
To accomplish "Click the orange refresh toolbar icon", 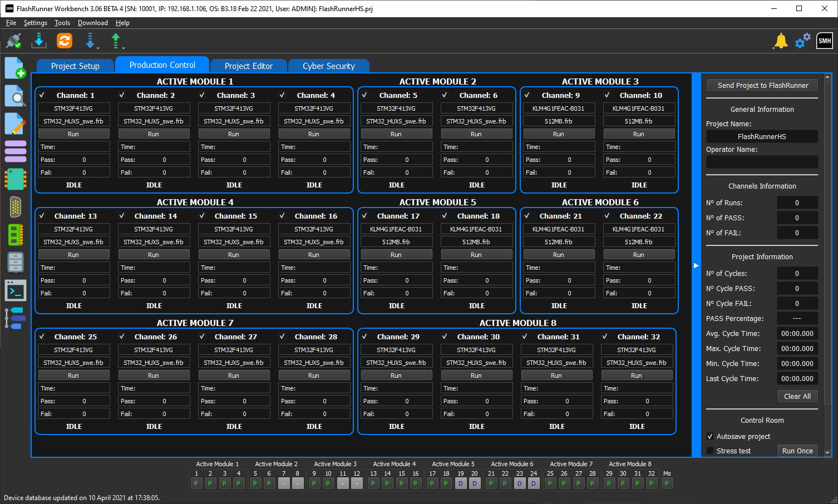I will pyautogui.click(x=65, y=41).
